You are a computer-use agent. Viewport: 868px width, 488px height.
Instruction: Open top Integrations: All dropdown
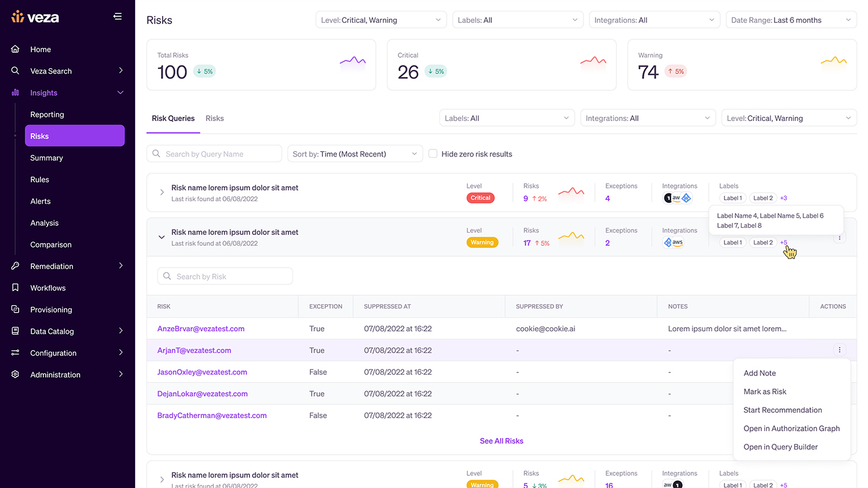pos(655,20)
